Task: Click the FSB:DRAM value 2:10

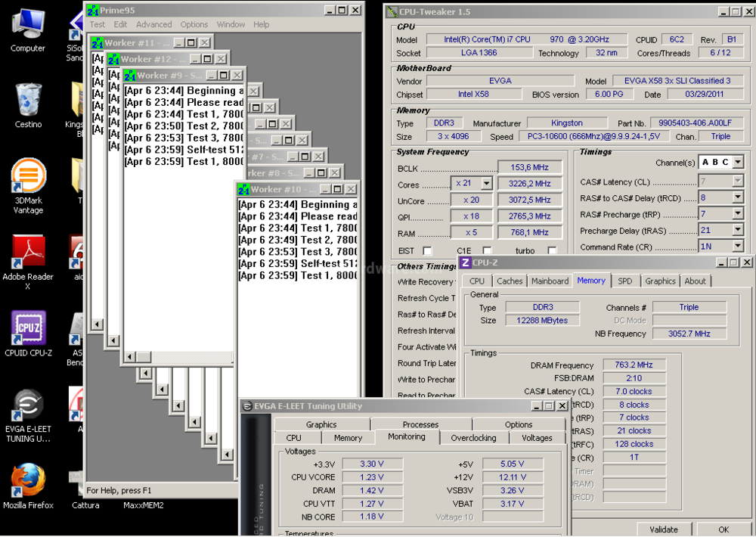Action: pos(634,378)
